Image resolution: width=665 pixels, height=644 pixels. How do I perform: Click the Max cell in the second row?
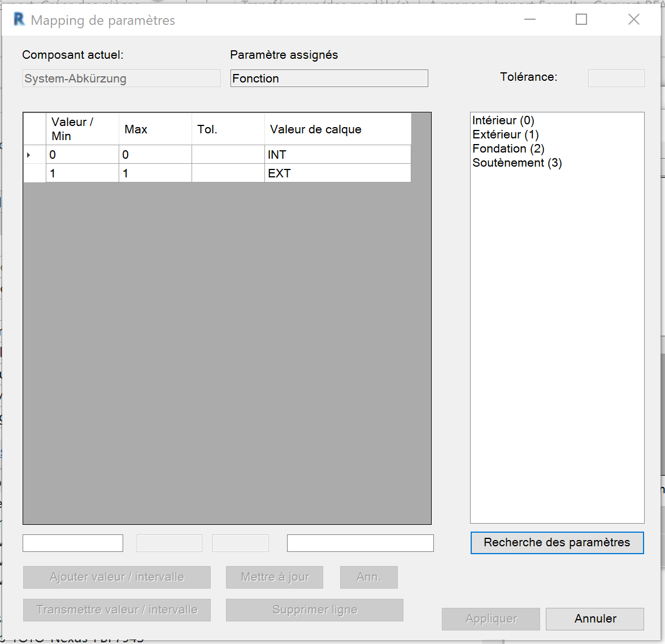point(155,173)
